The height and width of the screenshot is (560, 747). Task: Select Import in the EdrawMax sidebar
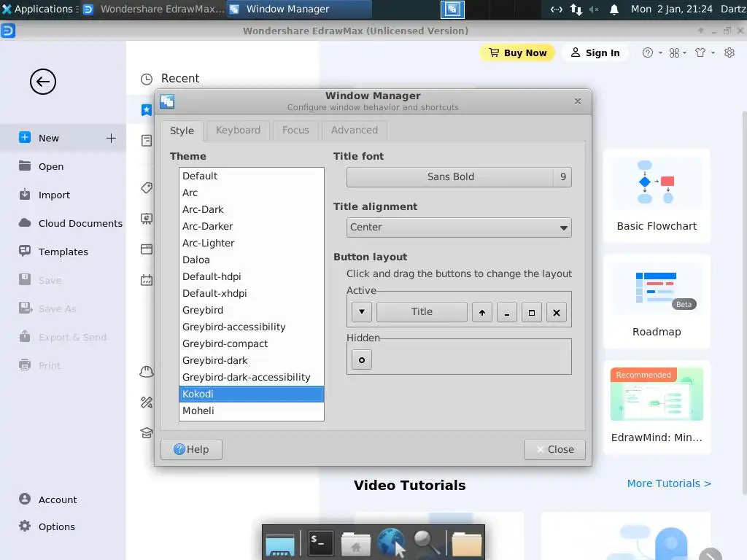(x=63, y=195)
